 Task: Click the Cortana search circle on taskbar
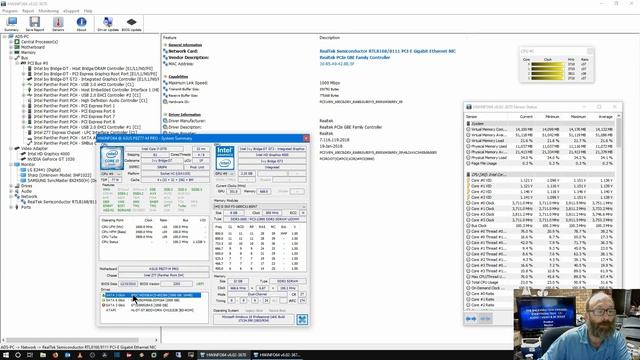coord(18,355)
